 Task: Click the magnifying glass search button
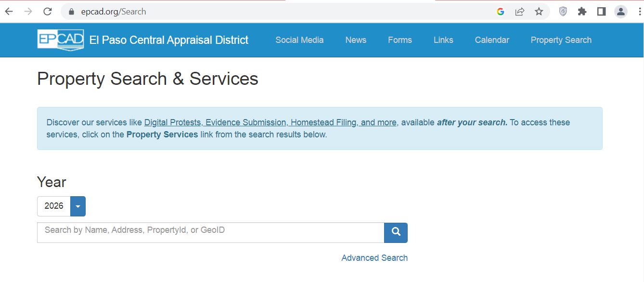396,232
